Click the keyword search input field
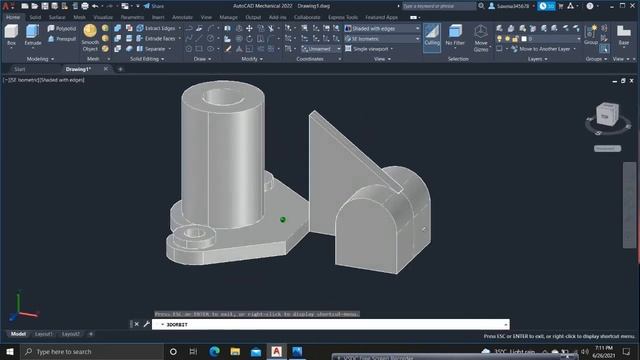Image resolution: width=640 pixels, height=360 pixels. coord(439,6)
